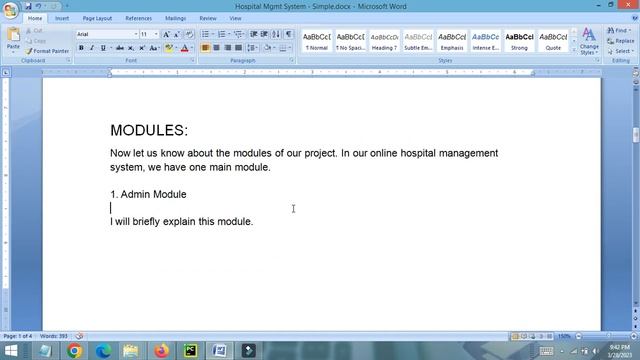Open the font name dropdown
The image size is (640, 360).
pyautogui.click(x=136, y=34)
